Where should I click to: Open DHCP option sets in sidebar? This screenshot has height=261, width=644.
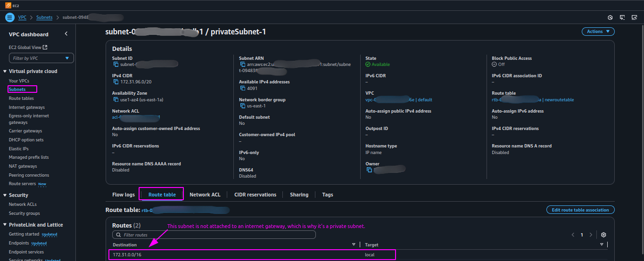coord(26,140)
